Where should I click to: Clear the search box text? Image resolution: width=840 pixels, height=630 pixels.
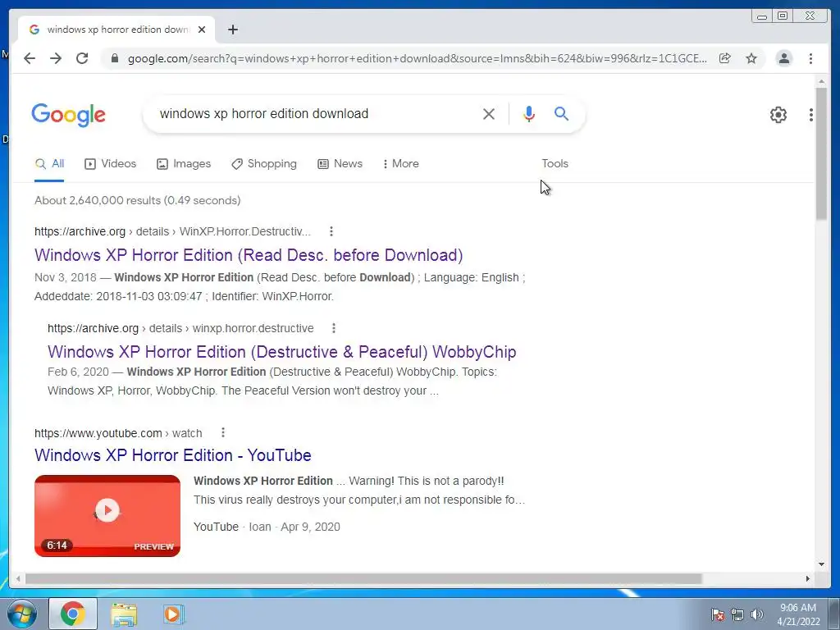(489, 114)
